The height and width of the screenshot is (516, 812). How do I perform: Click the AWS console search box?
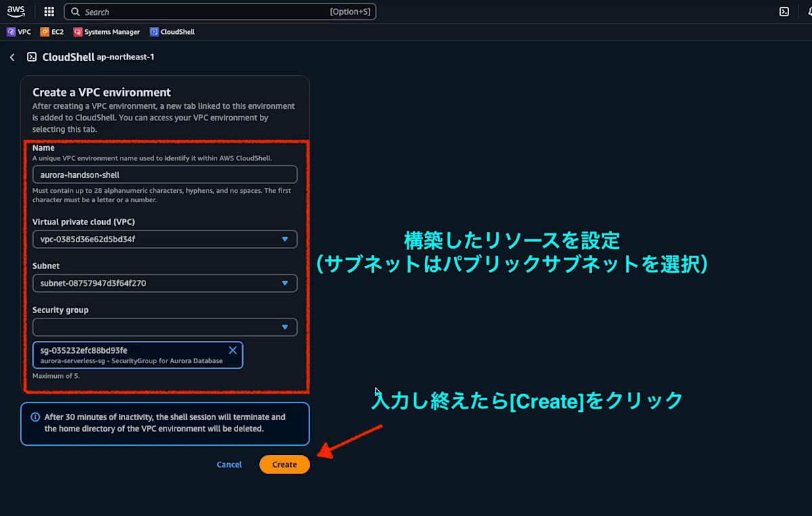click(220, 12)
